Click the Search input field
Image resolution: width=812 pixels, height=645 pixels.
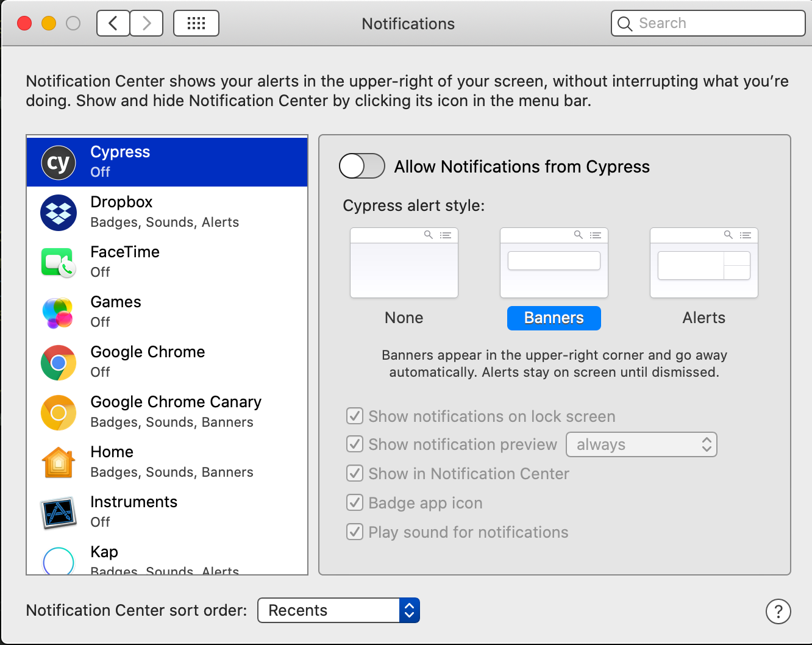coord(708,23)
